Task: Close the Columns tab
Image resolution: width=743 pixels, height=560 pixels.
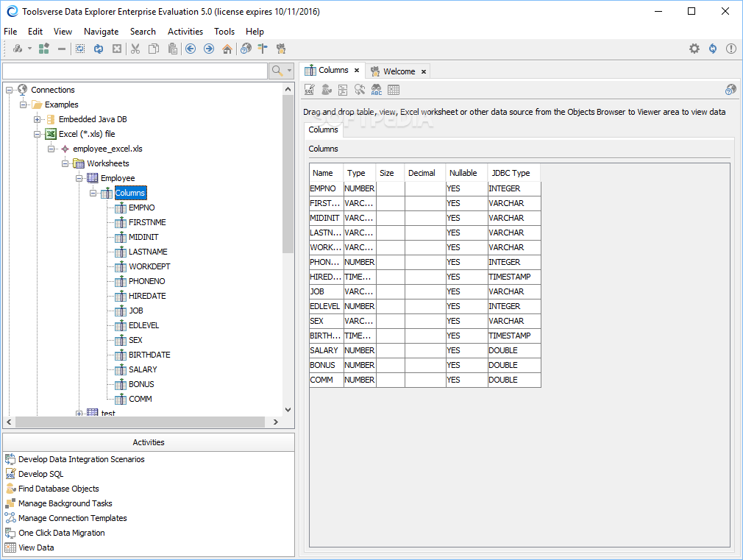Action: click(357, 70)
